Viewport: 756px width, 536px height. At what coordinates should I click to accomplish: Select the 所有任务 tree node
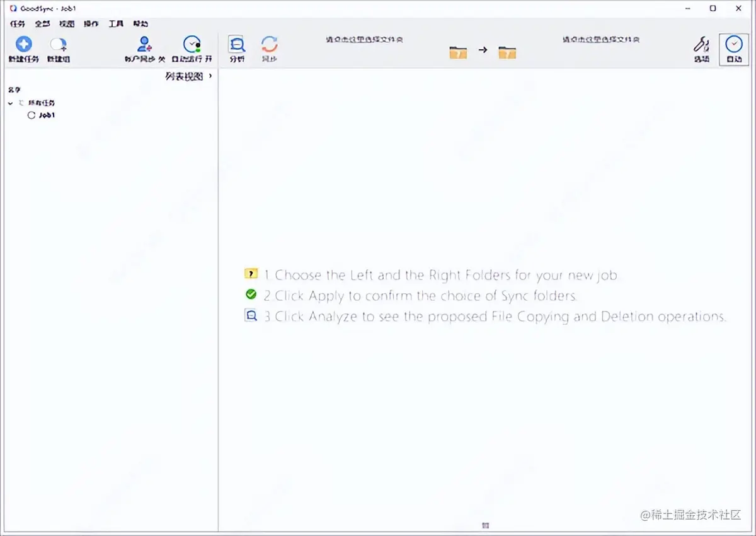[42, 103]
